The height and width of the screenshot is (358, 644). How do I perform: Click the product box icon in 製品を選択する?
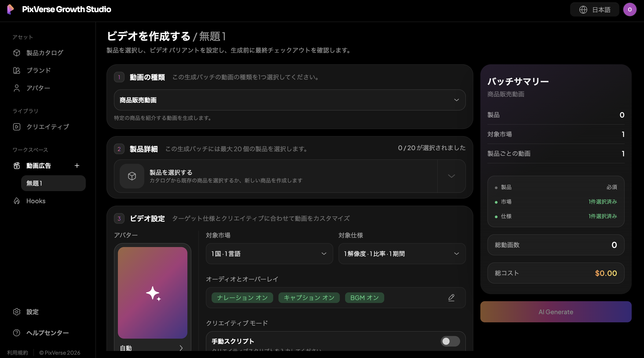click(x=132, y=176)
